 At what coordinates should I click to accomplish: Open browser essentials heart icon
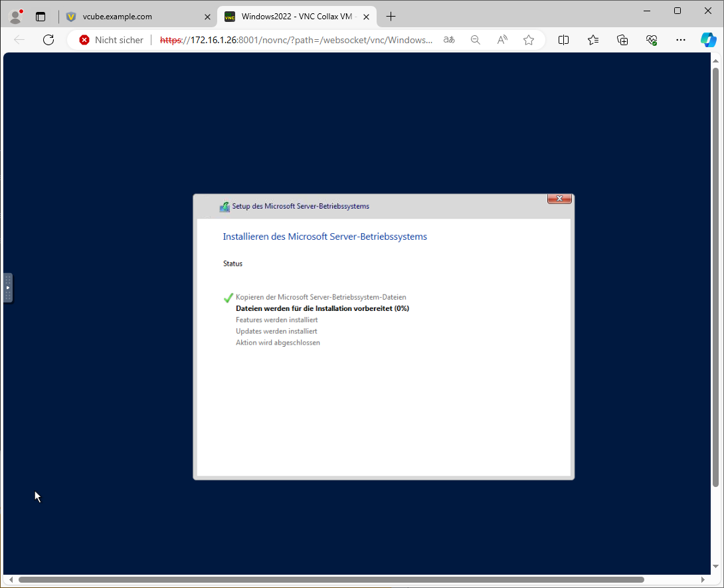pyautogui.click(x=652, y=40)
